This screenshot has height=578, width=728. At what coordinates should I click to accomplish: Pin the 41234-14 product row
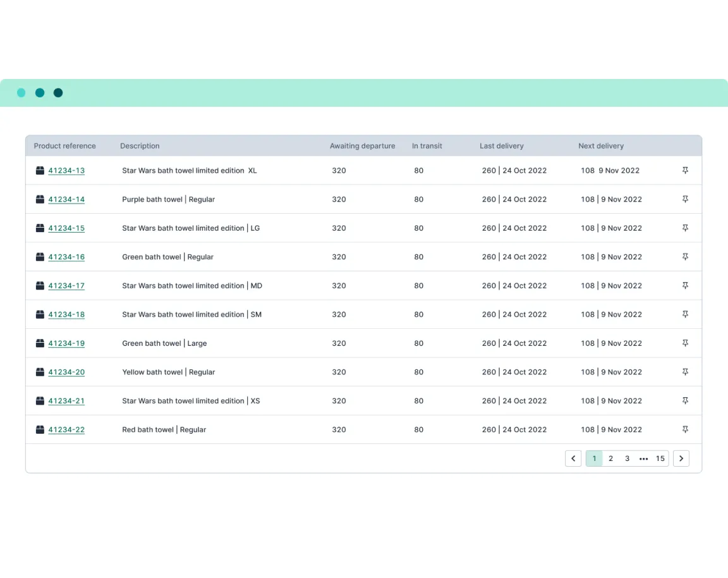click(x=685, y=199)
